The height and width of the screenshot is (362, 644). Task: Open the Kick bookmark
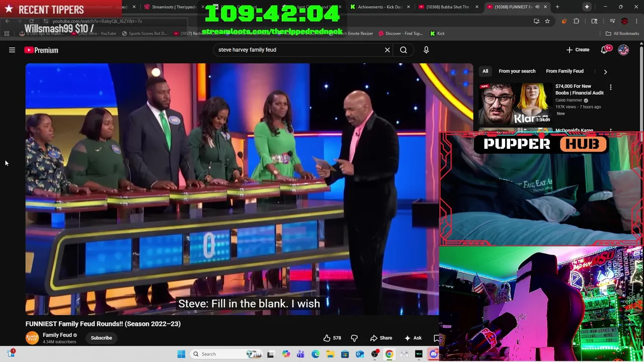tap(437, 34)
